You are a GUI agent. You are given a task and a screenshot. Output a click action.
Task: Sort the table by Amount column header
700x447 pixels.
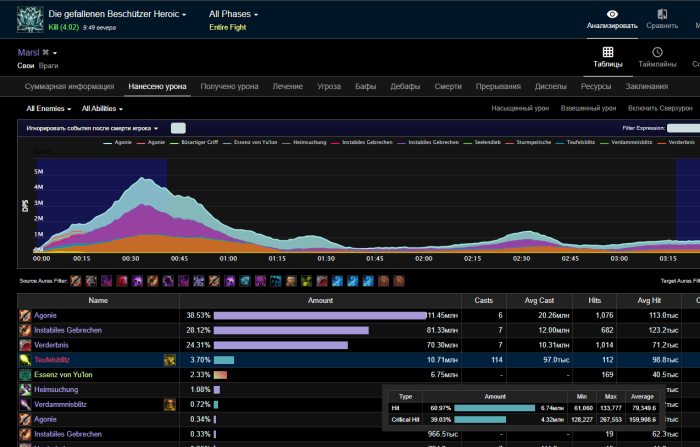click(320, 299)
